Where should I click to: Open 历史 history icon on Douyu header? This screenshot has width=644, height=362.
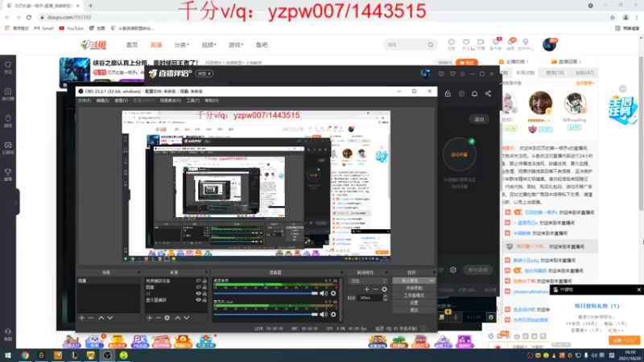(452, 44)
